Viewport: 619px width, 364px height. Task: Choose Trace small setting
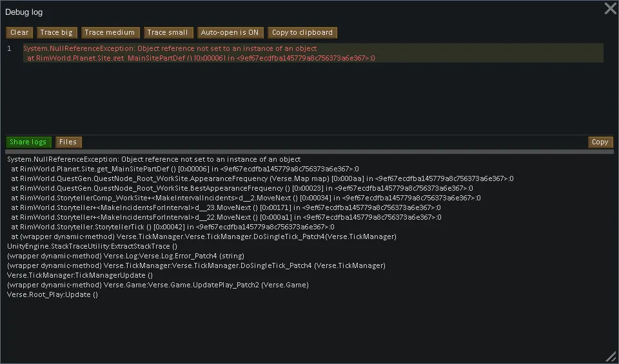(x=167, y=33)
